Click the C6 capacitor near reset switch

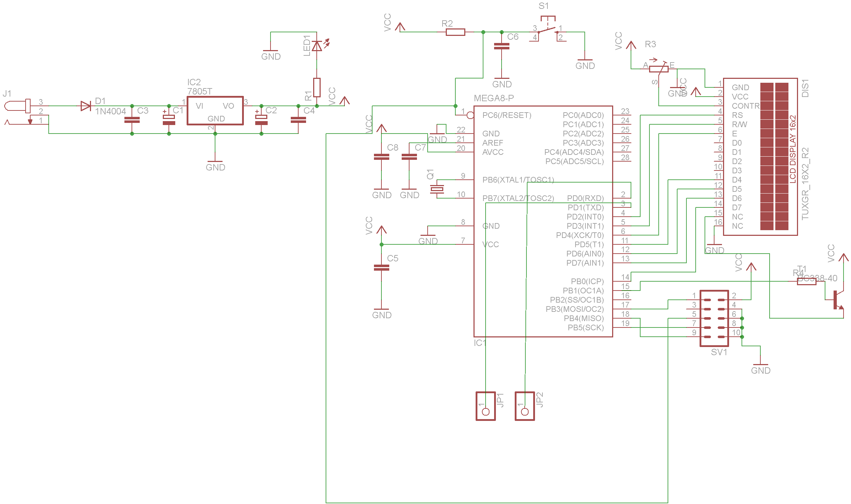(x=502, y=46)
